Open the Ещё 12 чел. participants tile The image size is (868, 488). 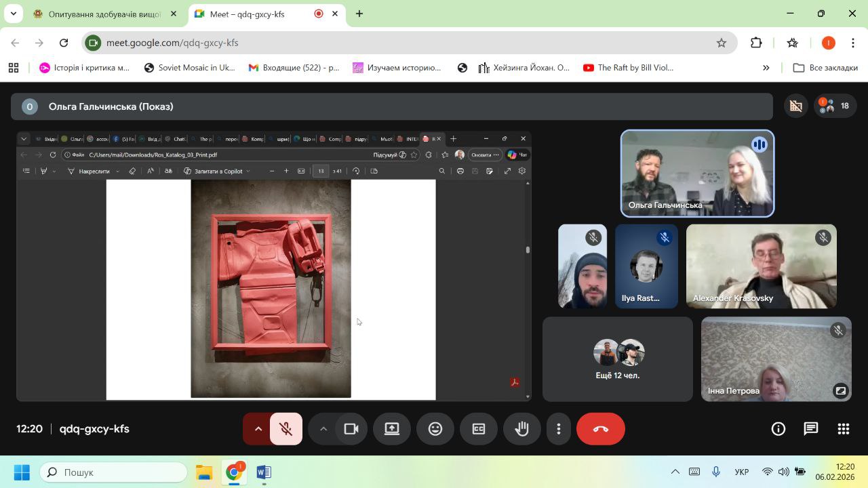[x=618, y=359]
